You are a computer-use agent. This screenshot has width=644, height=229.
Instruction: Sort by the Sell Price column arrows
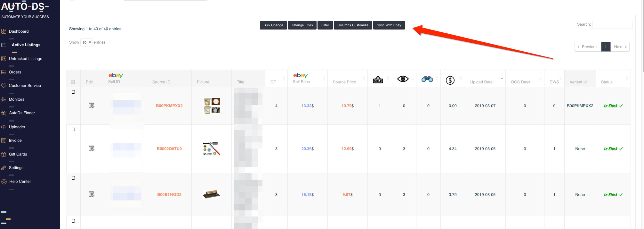pyautogui.click(x=324, y=79)
